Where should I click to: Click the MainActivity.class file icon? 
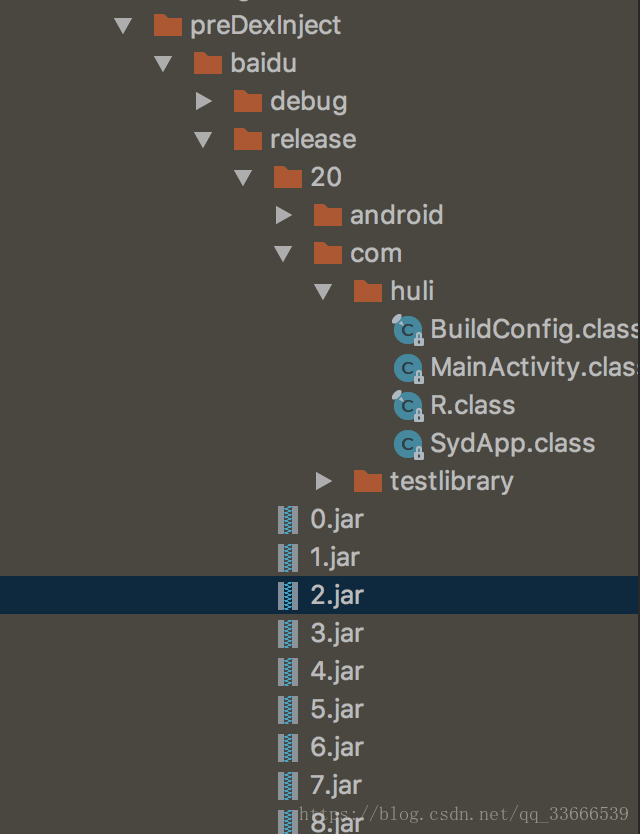(x=408, y=368)
